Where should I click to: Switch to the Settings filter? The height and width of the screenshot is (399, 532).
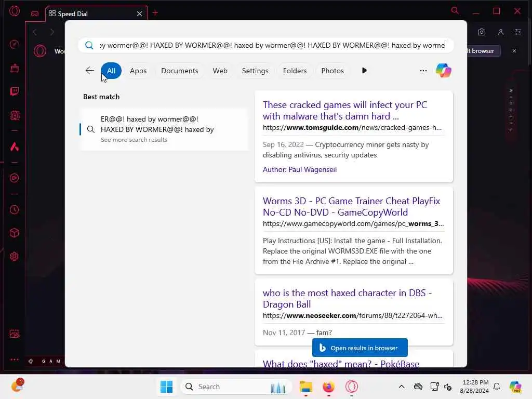255,71
